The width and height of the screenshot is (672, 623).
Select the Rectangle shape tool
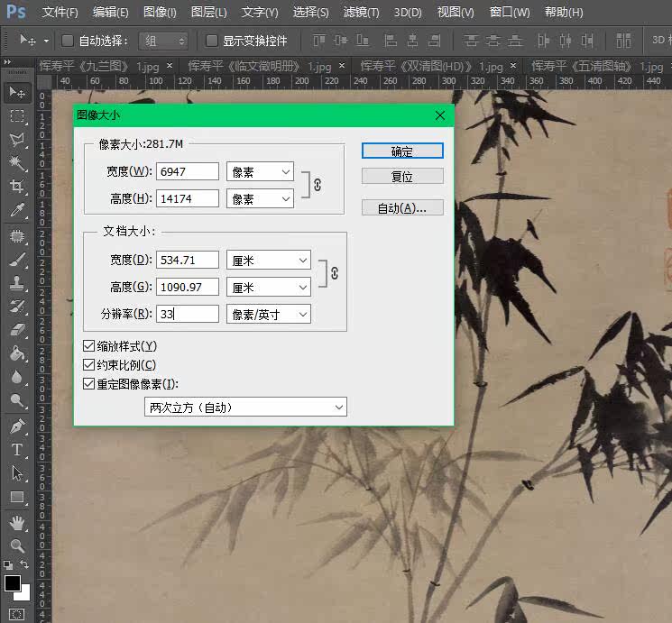[x=17, y=497]
